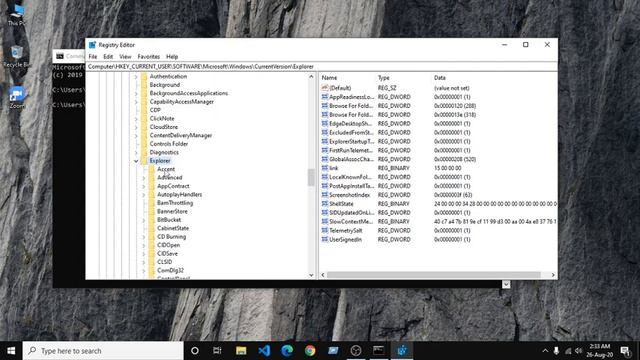Select the BamThrottling key

[x=175, y=203]
